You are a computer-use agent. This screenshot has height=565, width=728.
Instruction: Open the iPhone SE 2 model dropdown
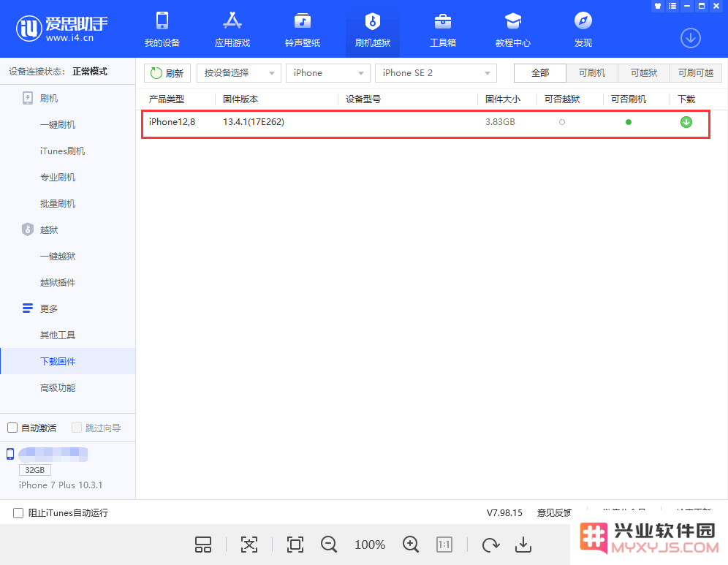[x=436, y=73]
